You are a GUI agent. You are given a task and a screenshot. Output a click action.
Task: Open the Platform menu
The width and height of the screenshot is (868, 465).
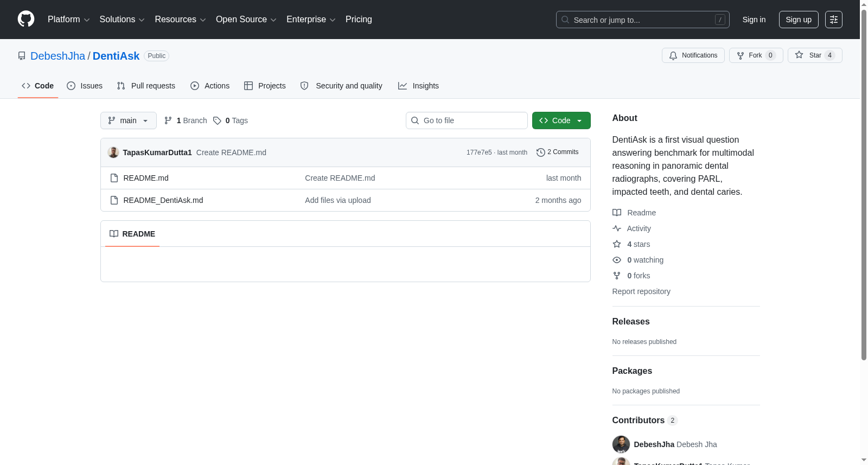[68, 20]
